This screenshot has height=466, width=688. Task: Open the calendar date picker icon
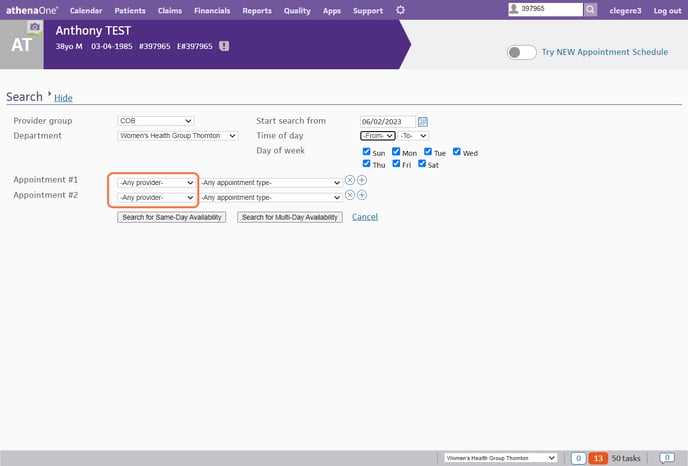[423, 121]
